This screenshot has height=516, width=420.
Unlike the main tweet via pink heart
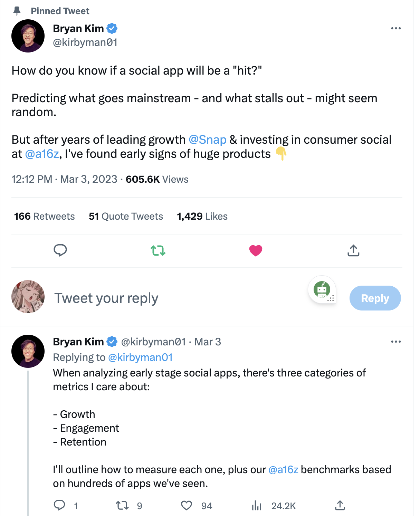(256, 250)
